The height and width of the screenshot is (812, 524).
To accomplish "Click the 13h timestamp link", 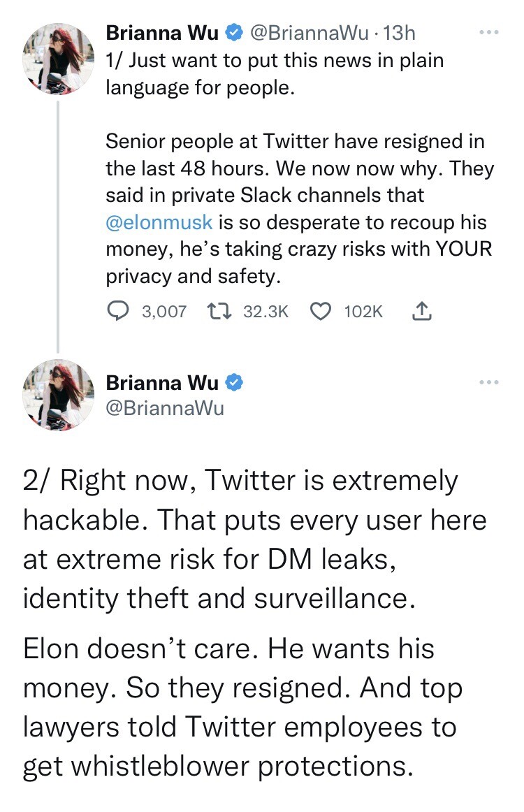I will click(x=400, y=33).
